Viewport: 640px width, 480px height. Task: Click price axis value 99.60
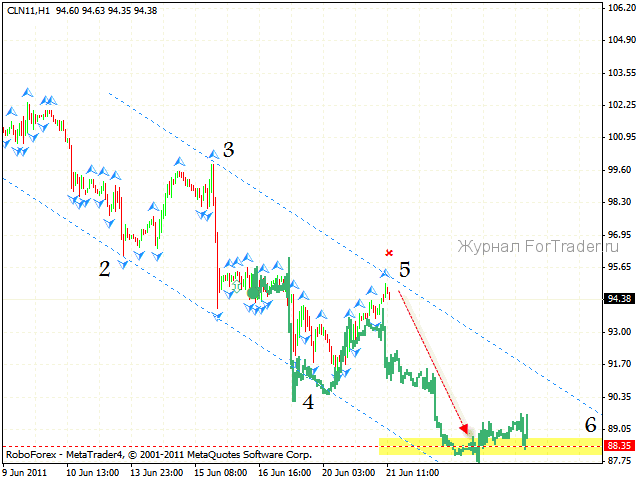(x=622, y=170)
